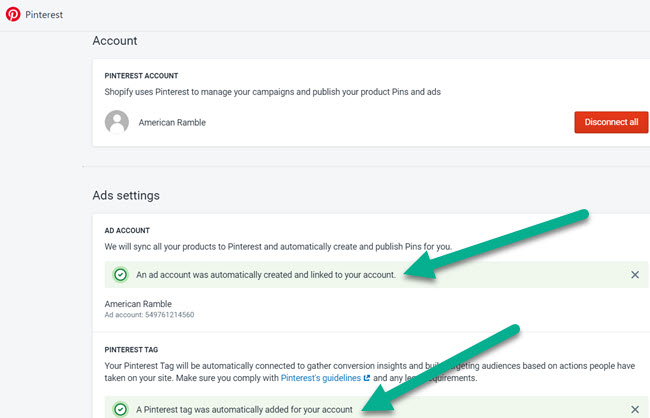This screenshot has width=650, height=418.
Task: Click external link icon after guidelines
Action: (368, 378)
